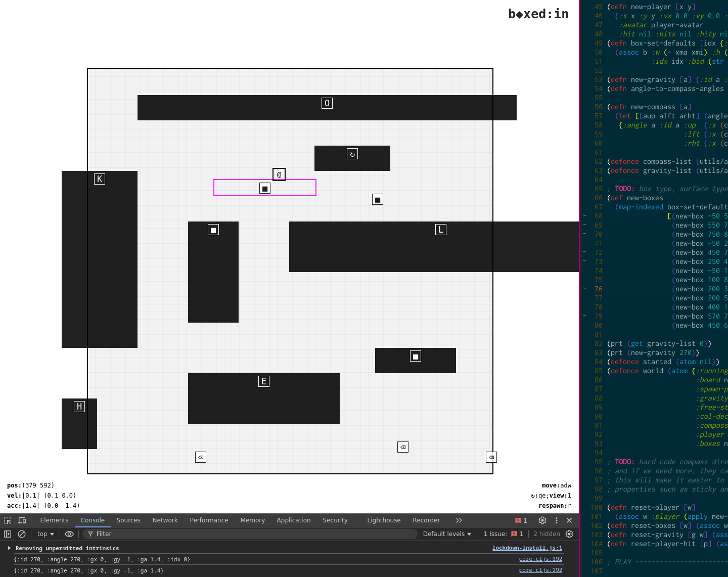This screenshot has height=577, width=728.
Task: Click the 'pos:(379 592)' status readout
Action: click(30, 485)
